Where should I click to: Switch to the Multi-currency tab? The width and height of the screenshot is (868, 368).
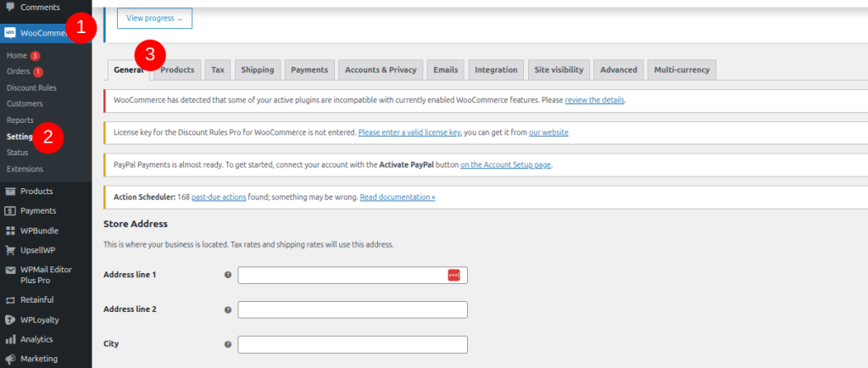(x=682, y=70)
